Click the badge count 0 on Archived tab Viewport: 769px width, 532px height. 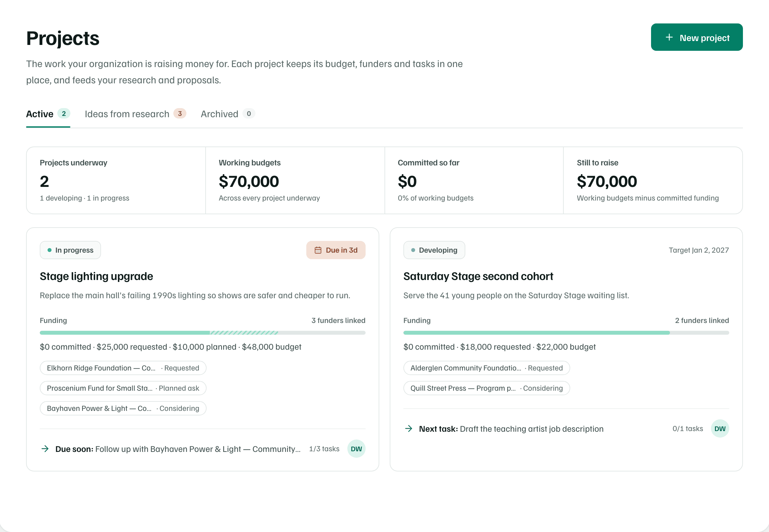pos(249,114)
